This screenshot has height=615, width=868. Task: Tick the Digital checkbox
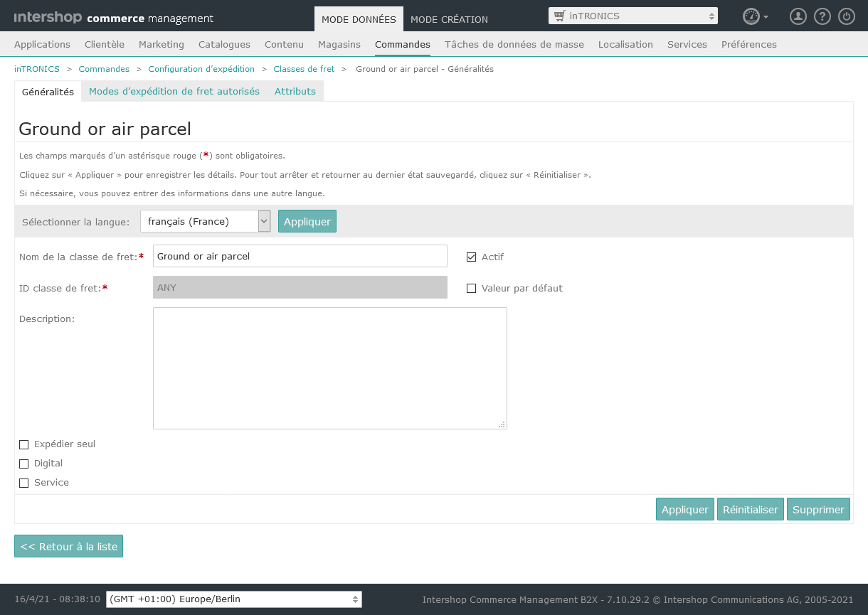point(24,464)
